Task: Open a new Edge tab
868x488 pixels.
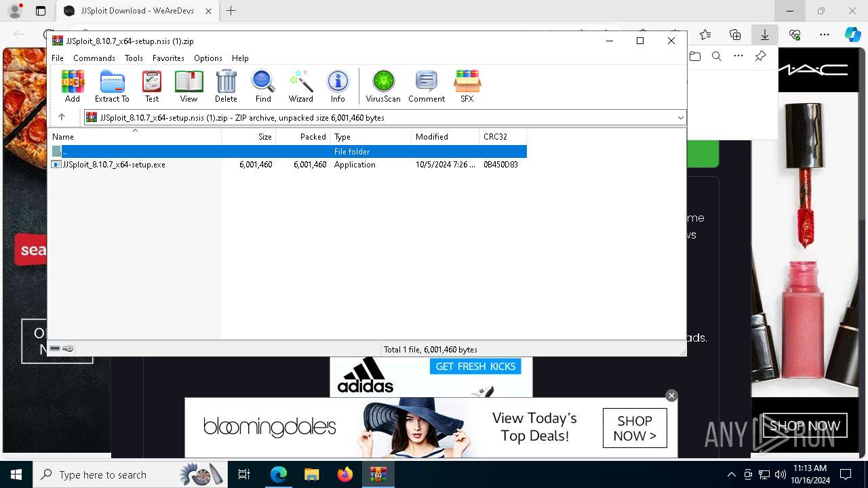Action: click(231, 11)
